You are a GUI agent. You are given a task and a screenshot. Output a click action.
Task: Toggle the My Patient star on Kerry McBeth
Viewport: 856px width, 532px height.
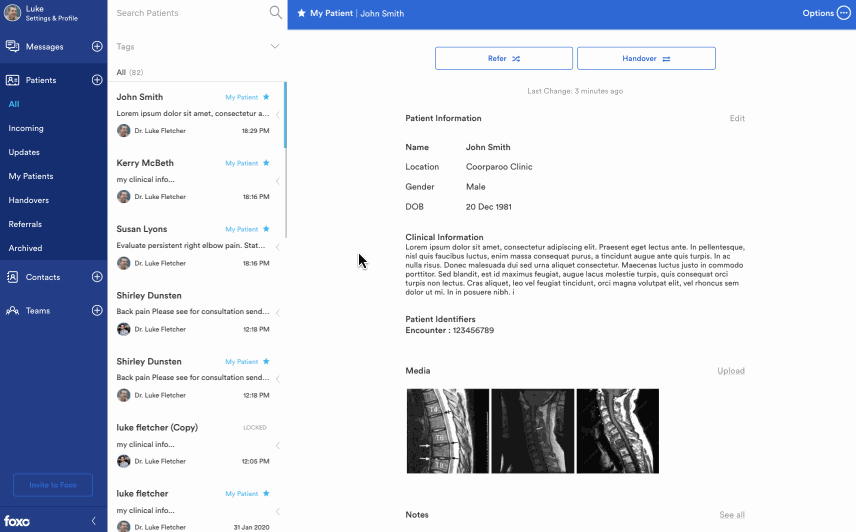coord(266,163)
